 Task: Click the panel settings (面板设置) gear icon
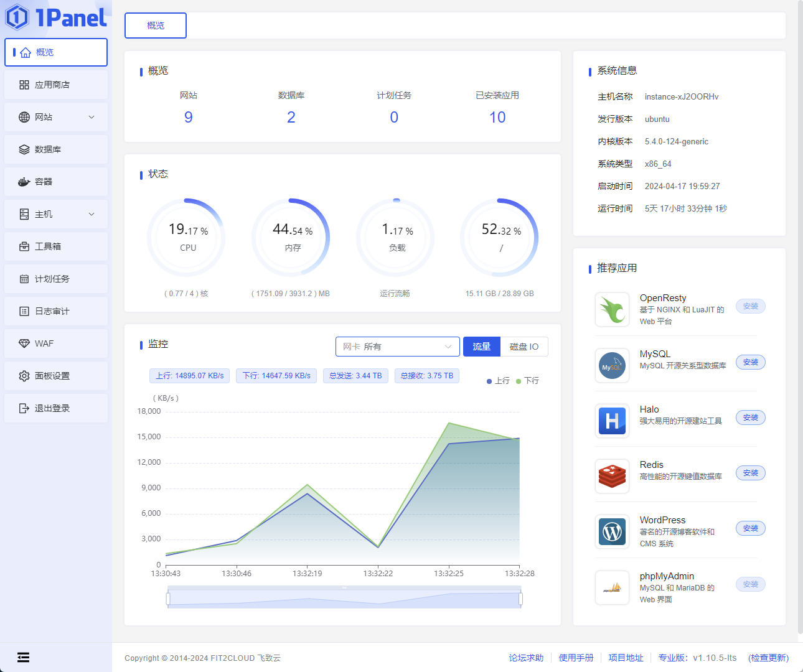click(24, 376)
